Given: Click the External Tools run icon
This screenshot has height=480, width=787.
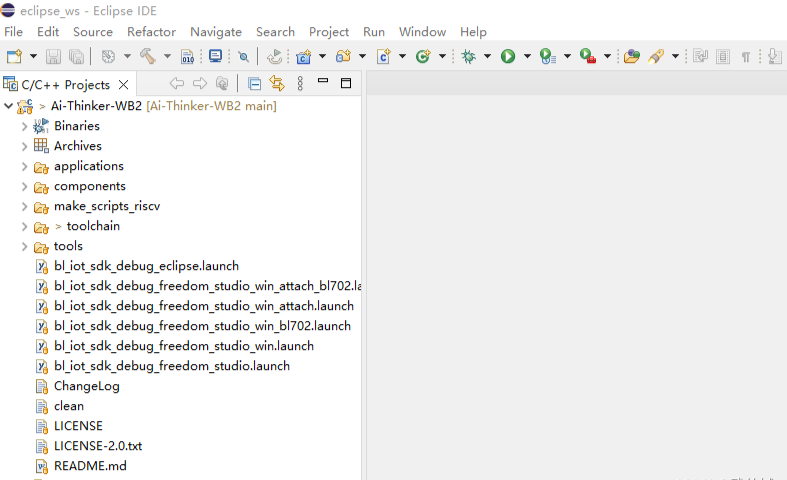Looking at the screenshot, I should coord(587,56).
